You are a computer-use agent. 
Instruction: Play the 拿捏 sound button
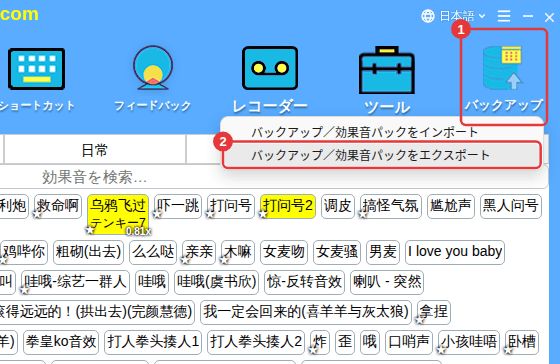coord(434,312)
